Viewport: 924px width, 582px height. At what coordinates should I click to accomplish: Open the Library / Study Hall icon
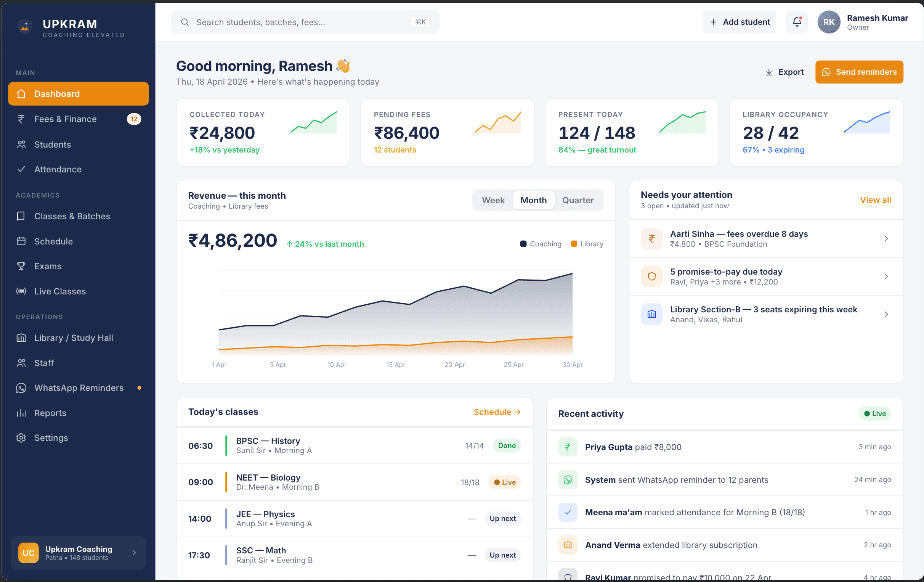tap(21, 338)
